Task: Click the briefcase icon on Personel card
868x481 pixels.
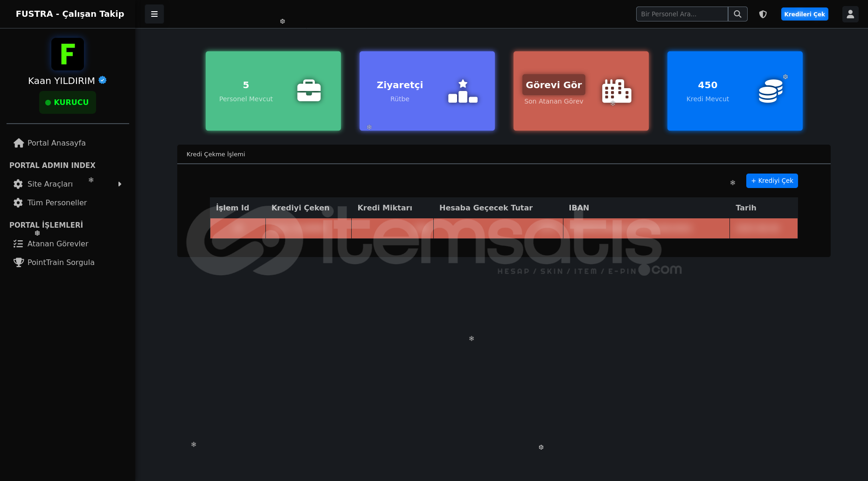Action: (x=309, y=91)
